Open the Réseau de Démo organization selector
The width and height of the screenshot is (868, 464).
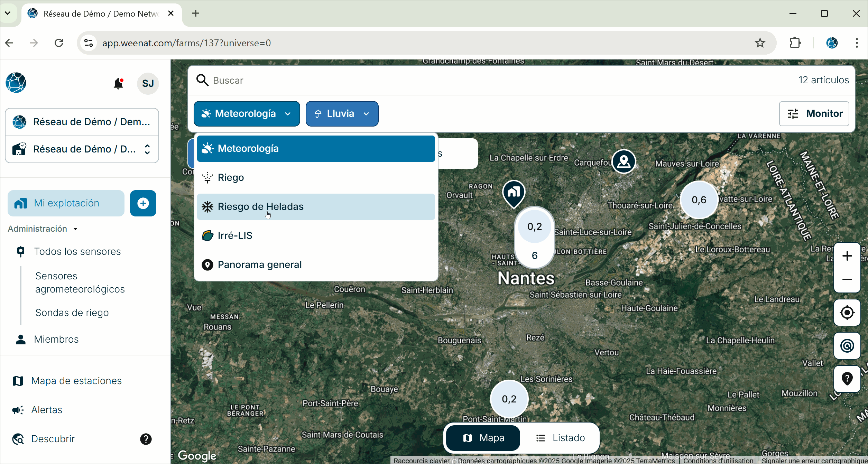(x=82, y=122)
